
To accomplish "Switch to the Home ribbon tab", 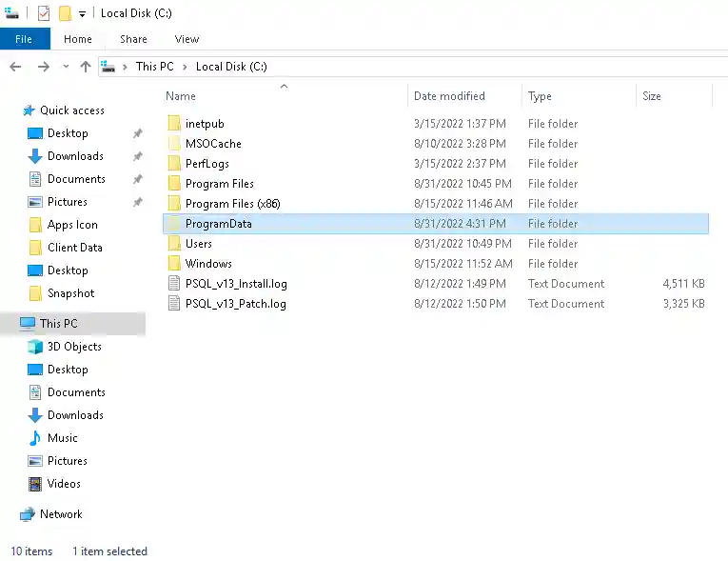I will pyautogui.click(x=77, y=39).
